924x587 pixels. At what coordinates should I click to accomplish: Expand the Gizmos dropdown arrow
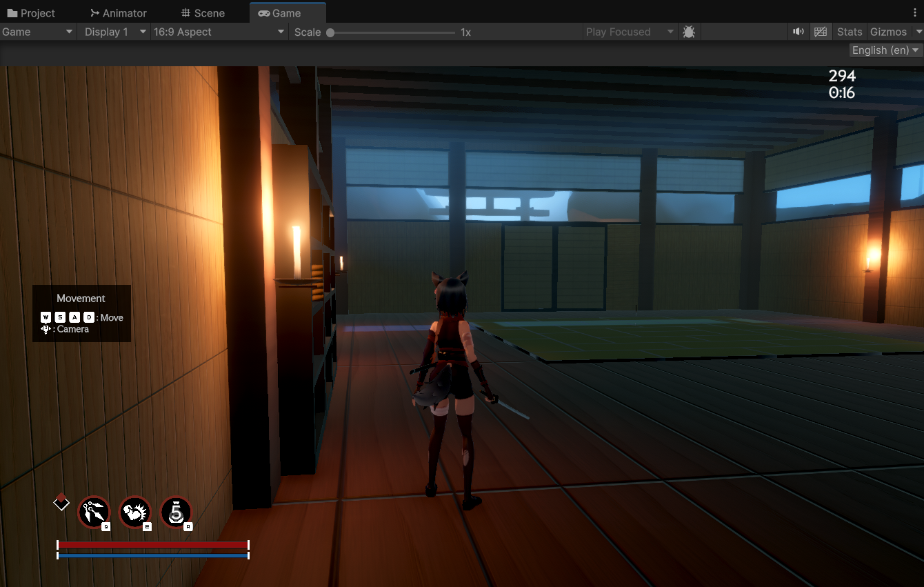(918, 32)
